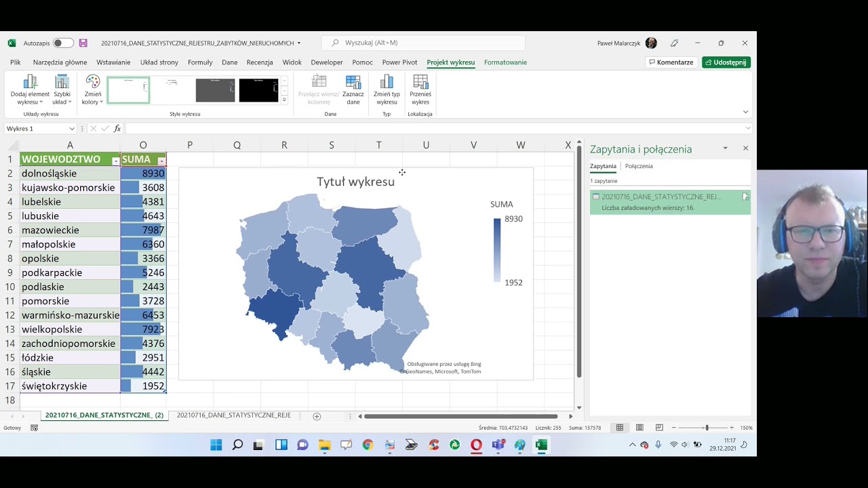868x488 pixels.
Task: Switch to Formatowanie tab
Action: [x=505, y=62]
